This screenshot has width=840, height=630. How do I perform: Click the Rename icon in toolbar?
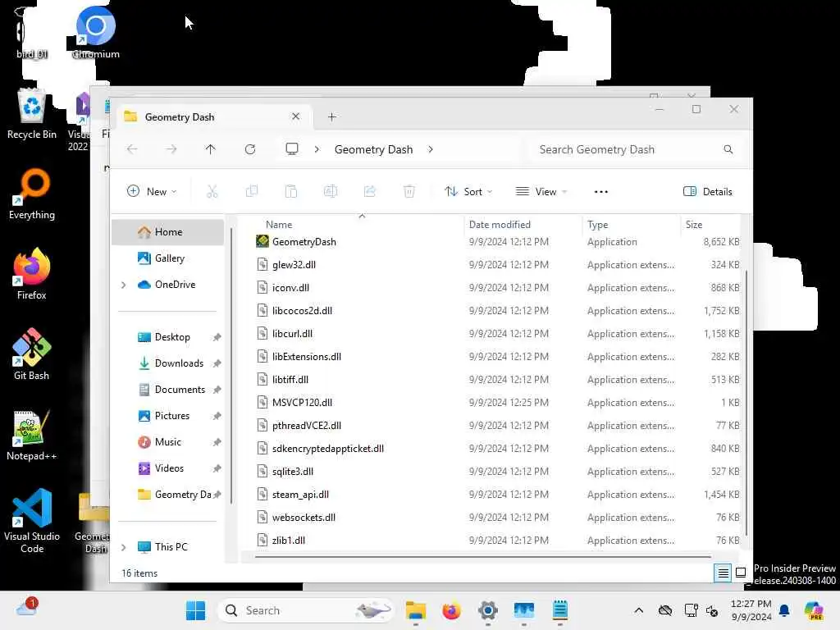pos(331,191)
